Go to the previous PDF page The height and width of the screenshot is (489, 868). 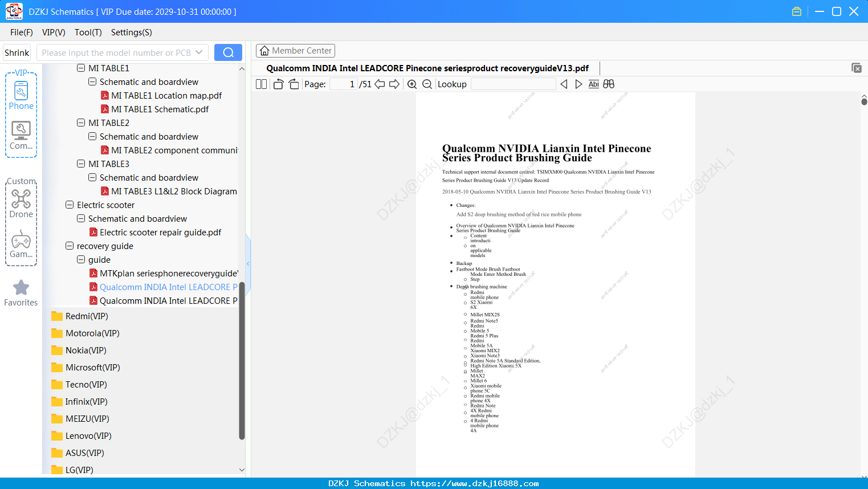[x=380, y=84]
